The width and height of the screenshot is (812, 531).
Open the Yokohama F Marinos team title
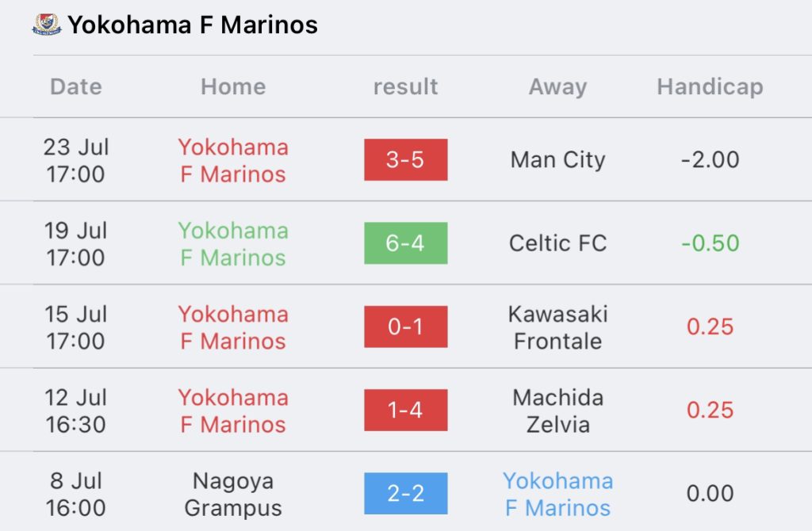[193, 25]
